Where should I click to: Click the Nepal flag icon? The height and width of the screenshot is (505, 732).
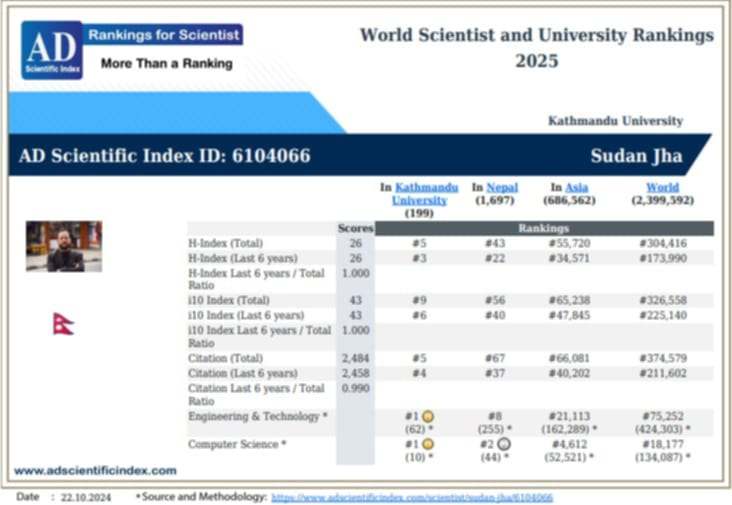[63, 323]
